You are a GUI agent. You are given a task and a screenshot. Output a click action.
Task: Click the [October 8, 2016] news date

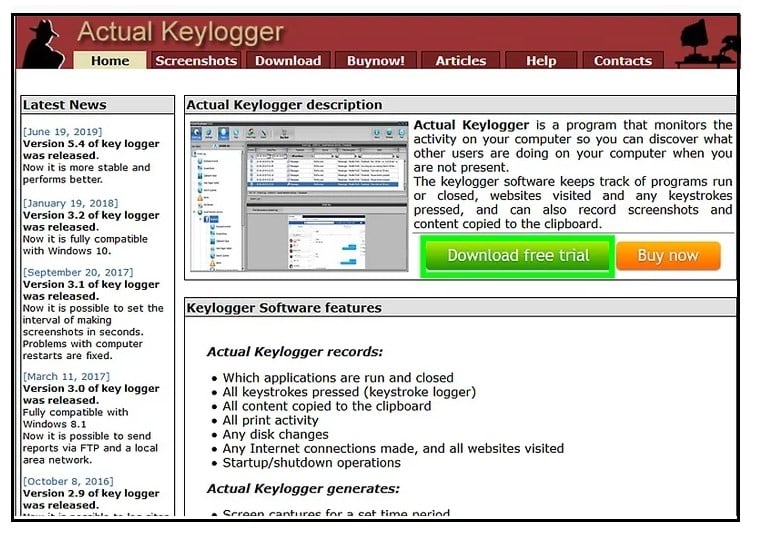click(x=68, y=482)
